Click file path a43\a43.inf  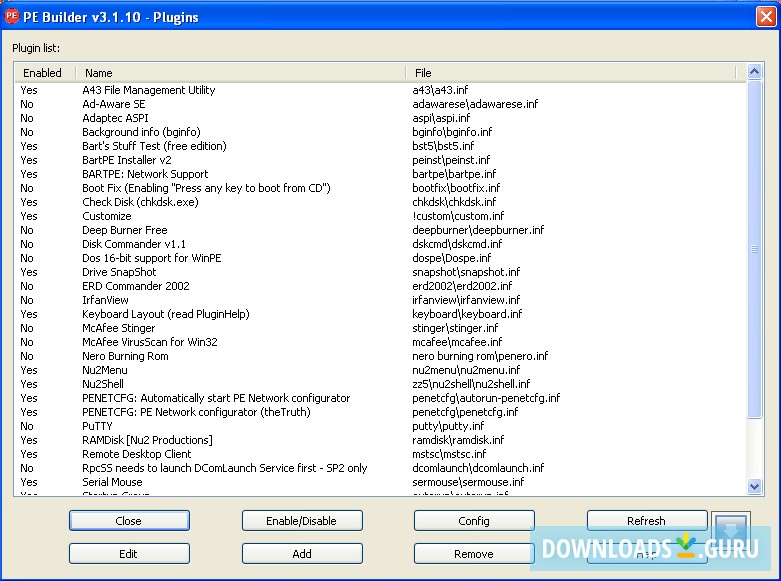[440, 90]
